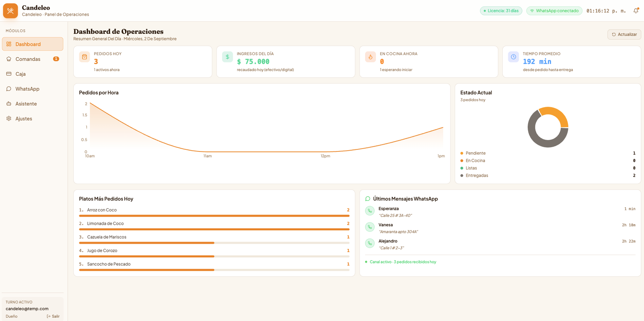Open the notifications bell
Image resolution: width=644 pixels, height=321 pixels.
pos(636,11)
